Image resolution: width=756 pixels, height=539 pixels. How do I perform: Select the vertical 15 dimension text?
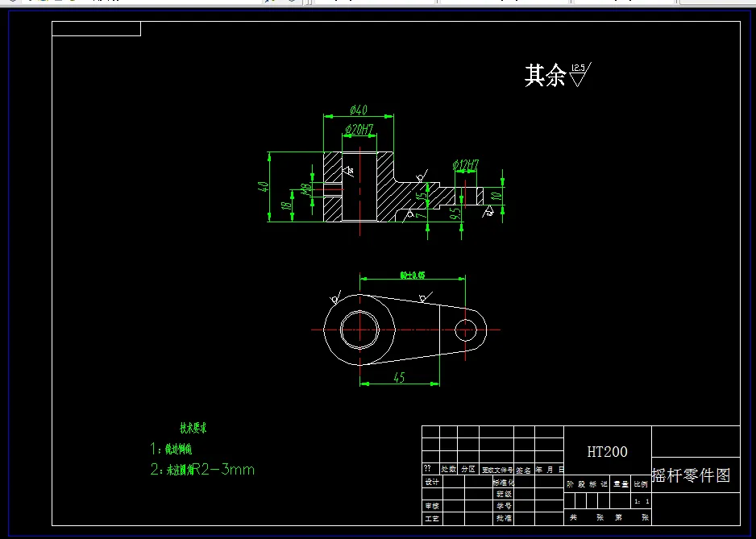[x=422, y=198]
